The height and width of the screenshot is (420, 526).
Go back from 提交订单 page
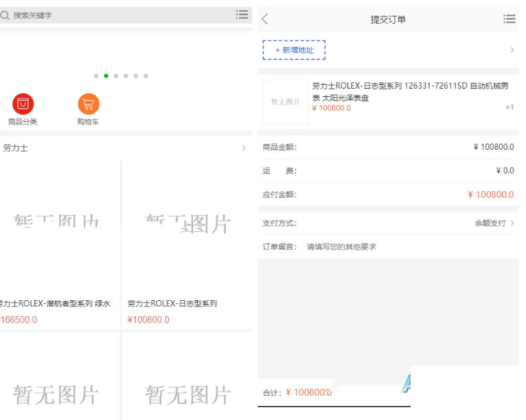pos(265,19)
